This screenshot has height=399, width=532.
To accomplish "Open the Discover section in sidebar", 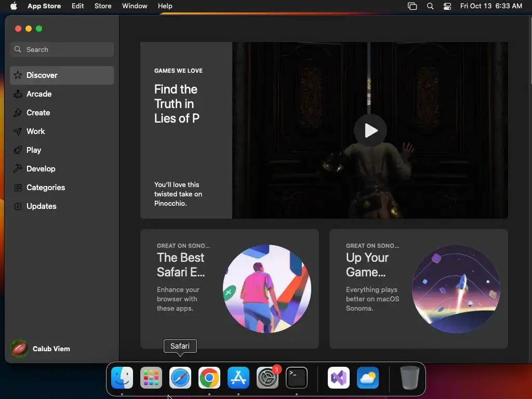I will 62,75.
